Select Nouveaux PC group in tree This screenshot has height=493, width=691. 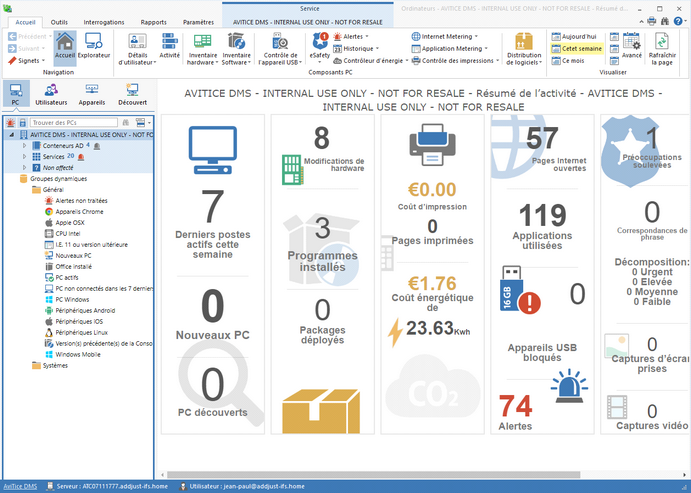(x=68, y=256)
